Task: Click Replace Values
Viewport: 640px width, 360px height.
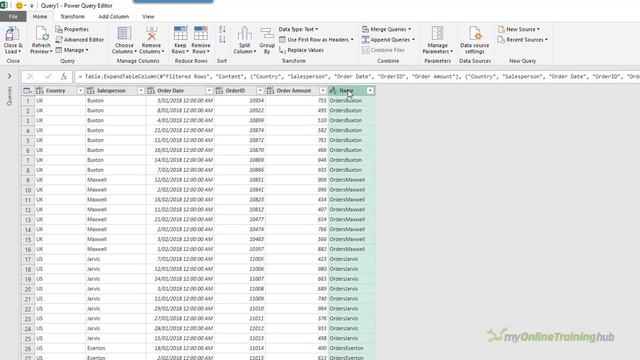Action: (301, 50)
